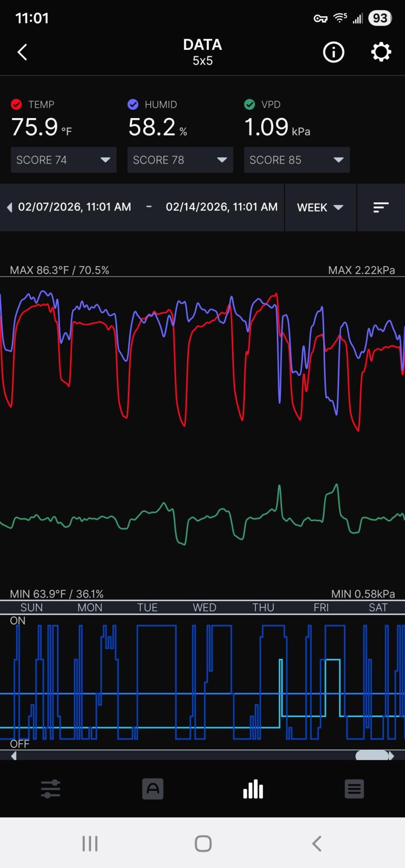The height and width of the screenshot is (868, 405).
Task: Tap the end date 02/14/2026
Action: point(221,207)
